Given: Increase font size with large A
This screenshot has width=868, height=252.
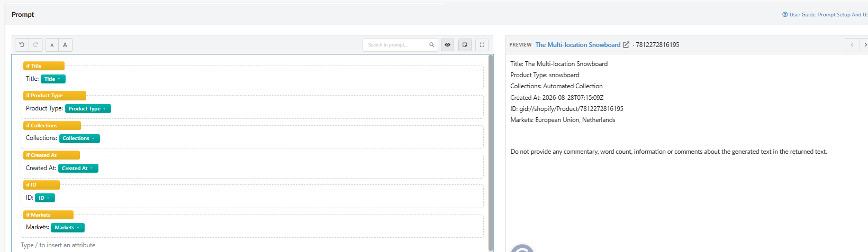Looking at the screenshot, I should (65, 45).
